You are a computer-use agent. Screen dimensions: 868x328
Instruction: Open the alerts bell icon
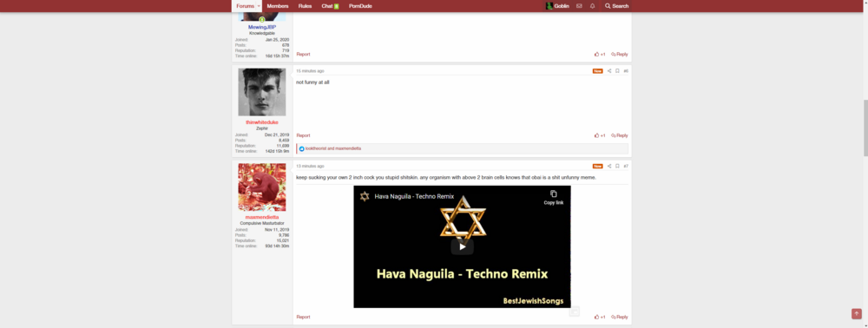[592, 6]
